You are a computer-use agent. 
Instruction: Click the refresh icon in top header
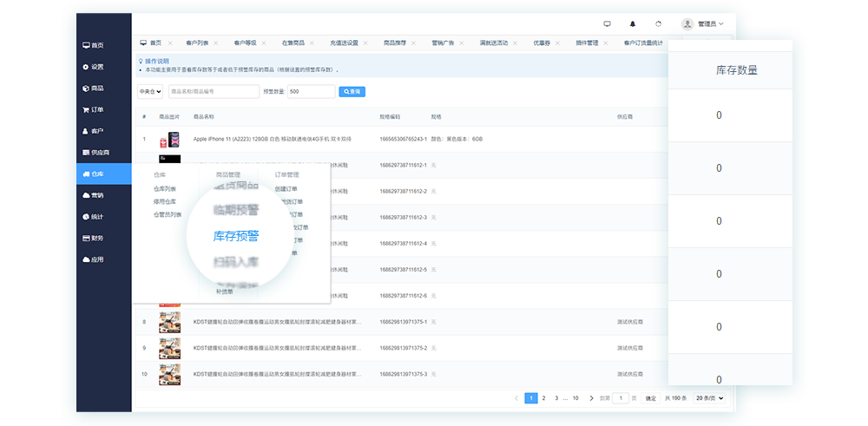(658, 23)
